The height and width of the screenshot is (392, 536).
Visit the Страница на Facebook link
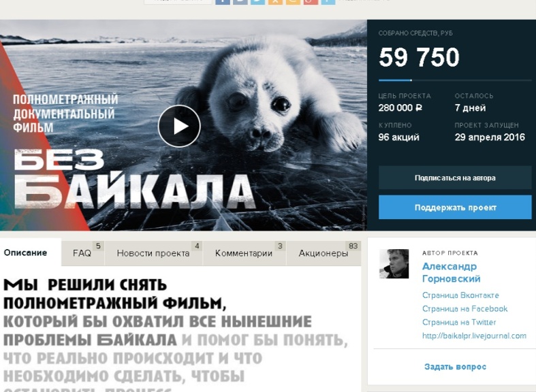465,309
